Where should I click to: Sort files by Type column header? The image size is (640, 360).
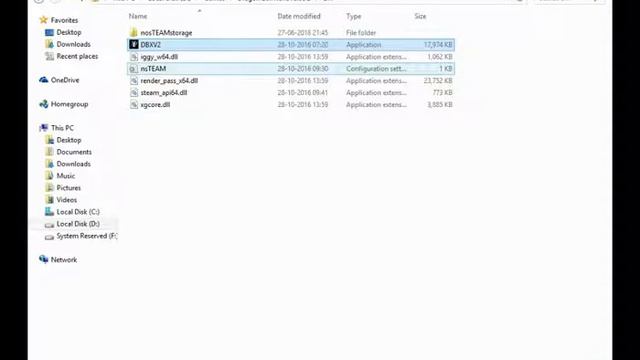pyautogui.click(x=353, y=16)
